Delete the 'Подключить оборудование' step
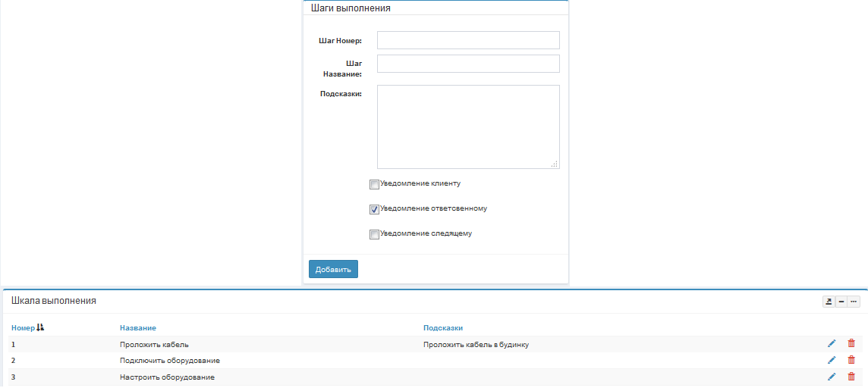868x388 pixels. (x=851, y=361)
